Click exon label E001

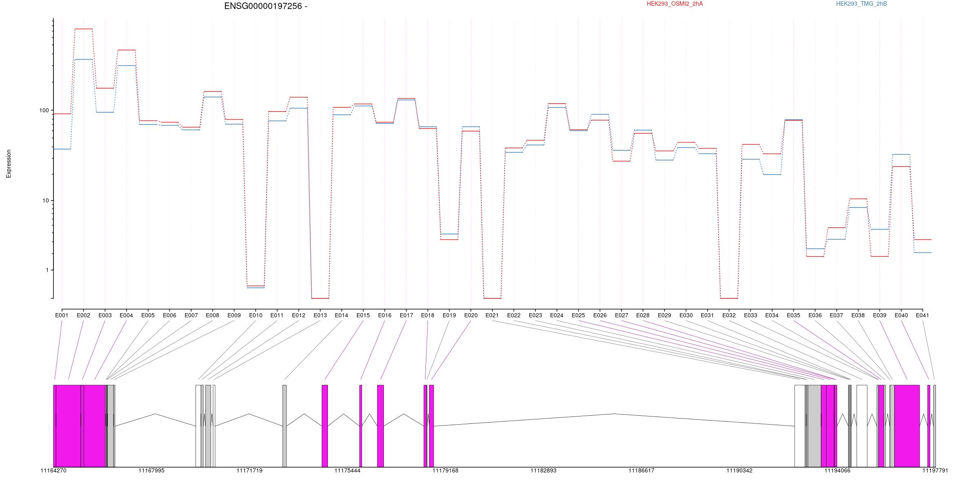click(62, 316)
